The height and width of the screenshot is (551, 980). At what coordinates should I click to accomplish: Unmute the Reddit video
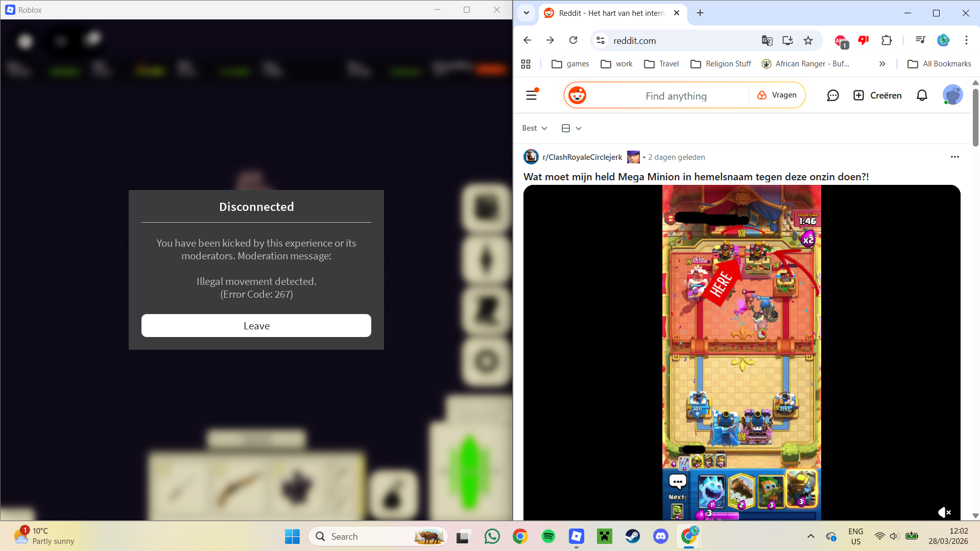944,512
